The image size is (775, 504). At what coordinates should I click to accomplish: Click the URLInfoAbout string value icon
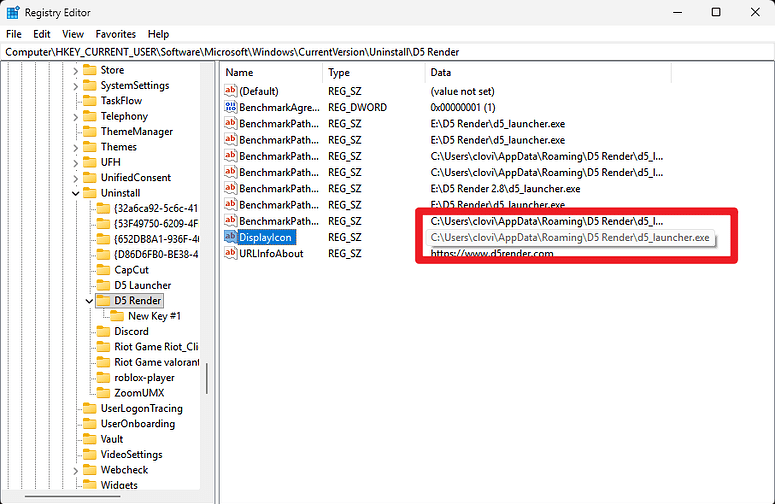[x=230, y=253]
